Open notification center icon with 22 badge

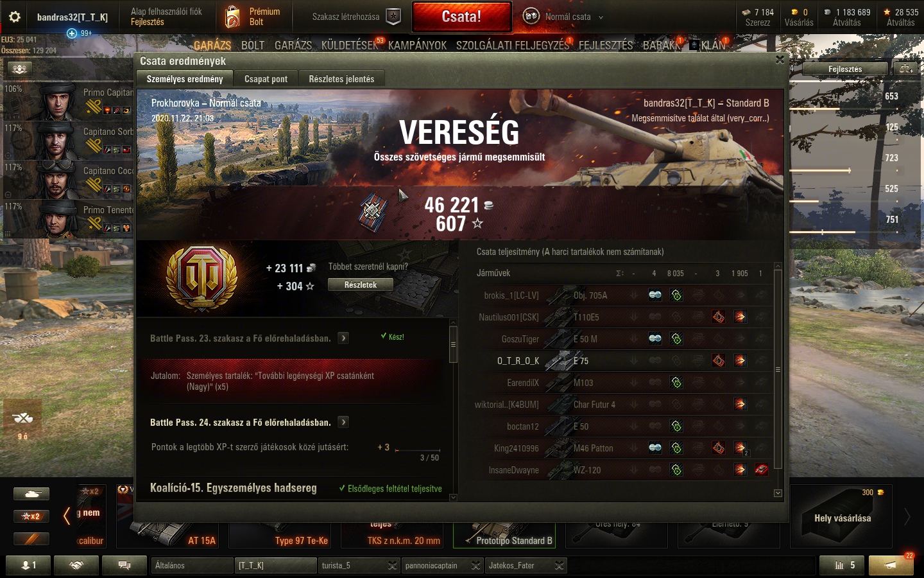tap(891, 565)
